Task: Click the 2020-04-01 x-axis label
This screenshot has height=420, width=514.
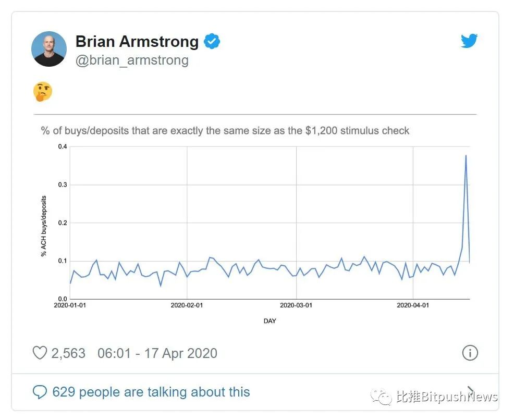Action: [413, 305]
